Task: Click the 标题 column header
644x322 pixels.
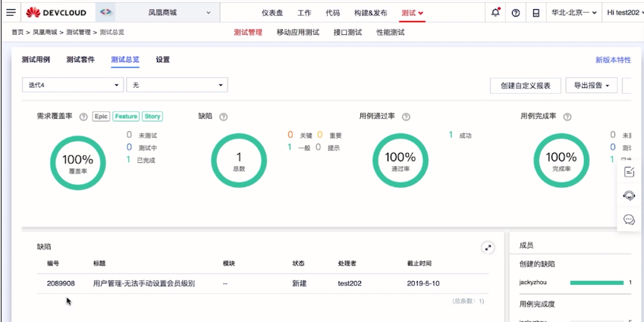Action: click(99, 264)
